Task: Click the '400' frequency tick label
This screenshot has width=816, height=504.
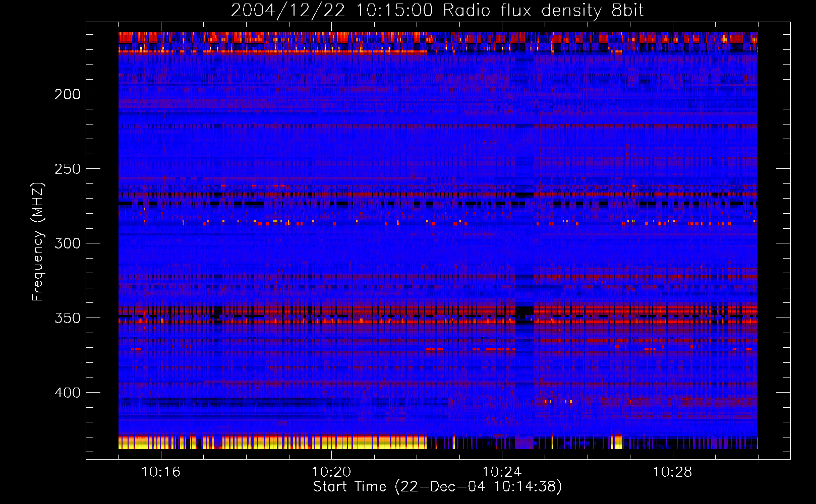Action: point(68,393)
